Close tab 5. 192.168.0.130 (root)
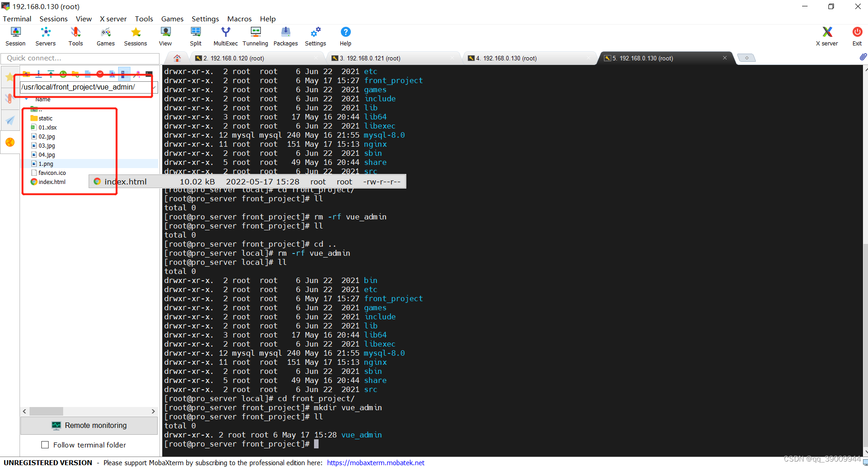 tap(725, 58)
